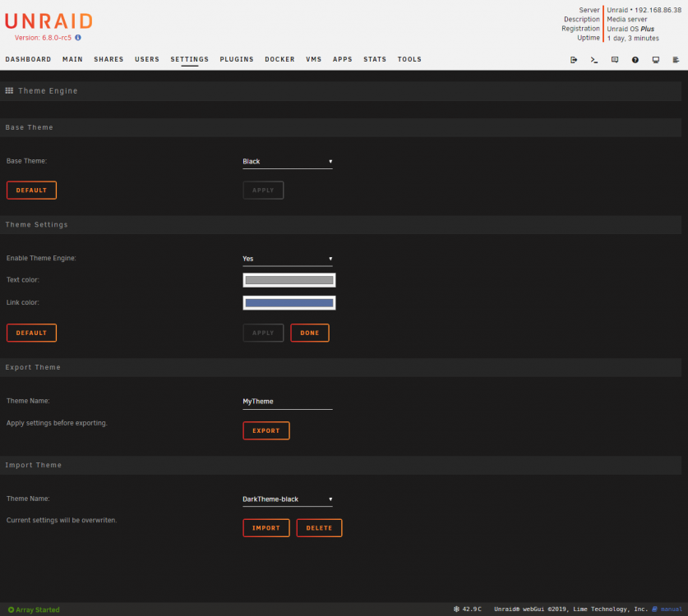
Task: Open the Main tab
Action: [72, 59]
